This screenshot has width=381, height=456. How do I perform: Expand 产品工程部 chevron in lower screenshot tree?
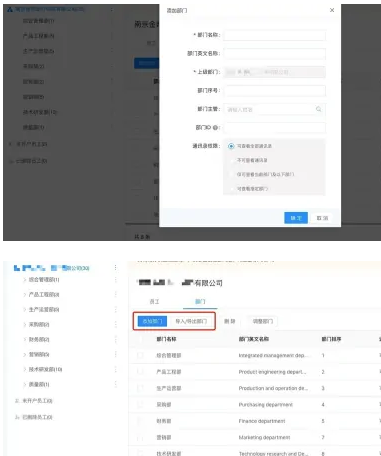click(24, 295)
